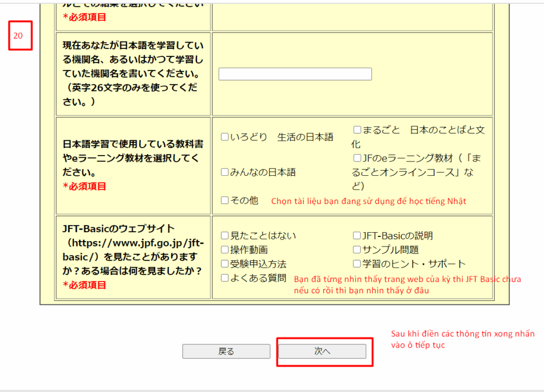Viewport: 544px width, 392px height.
Task: Check the JFT-Basicの説明 option
Action: tap(357, 236)
